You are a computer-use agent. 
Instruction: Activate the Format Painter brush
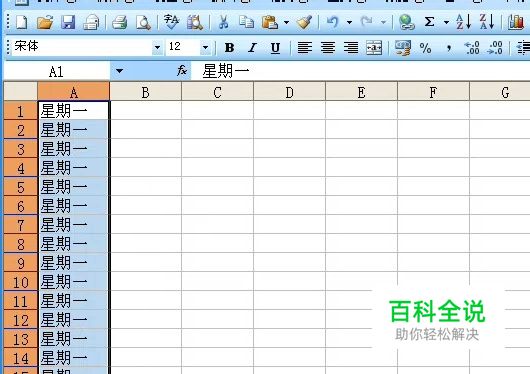point(304,22)
